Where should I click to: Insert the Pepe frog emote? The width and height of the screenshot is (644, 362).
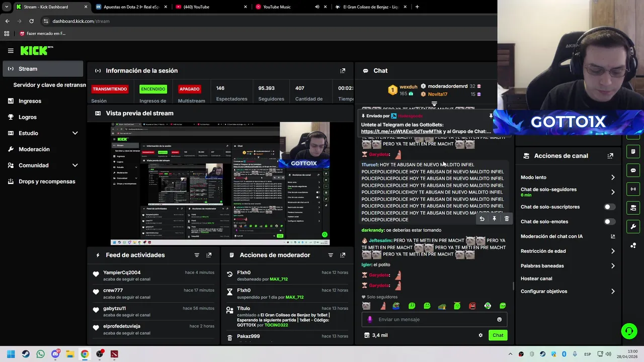(396, 306)
